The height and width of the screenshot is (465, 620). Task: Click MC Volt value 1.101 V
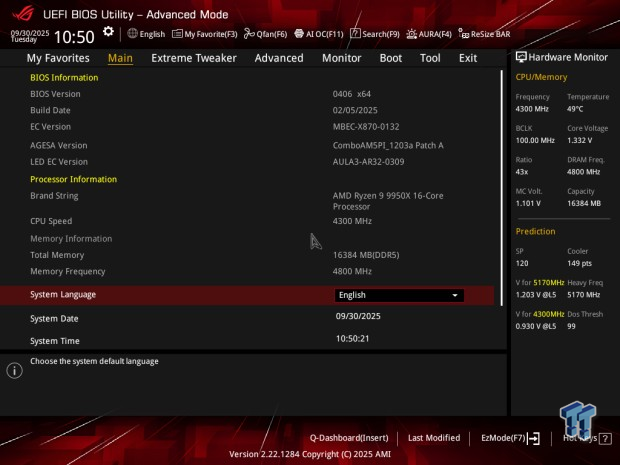point(528,203)
